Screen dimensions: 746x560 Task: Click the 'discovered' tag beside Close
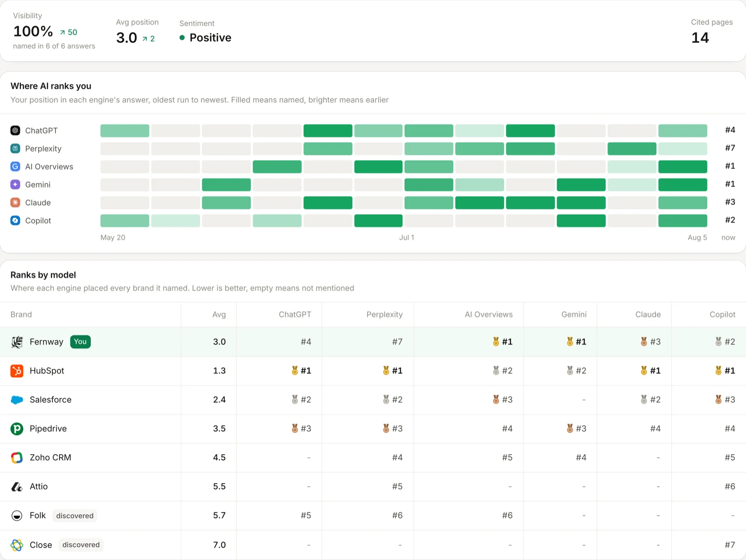coord(81,545)
